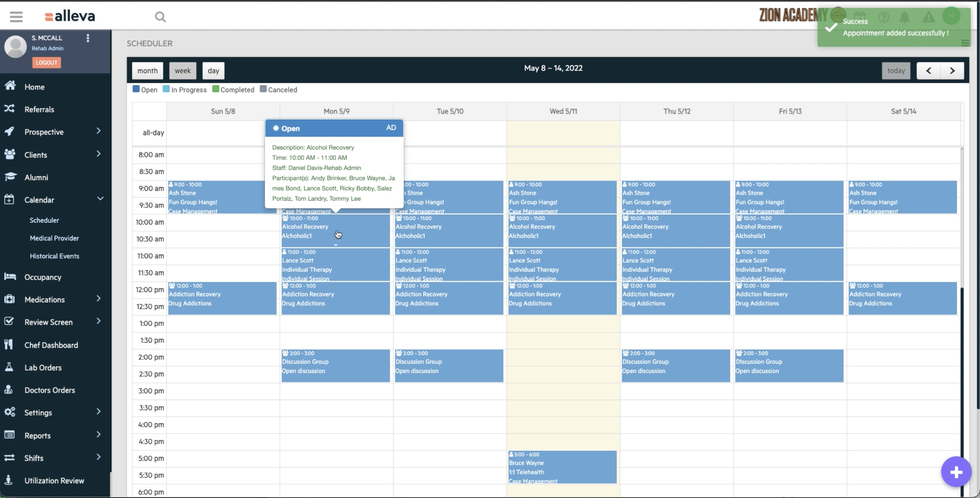980x498 pixels.
Task: Switch to day view
Action: 213,71
